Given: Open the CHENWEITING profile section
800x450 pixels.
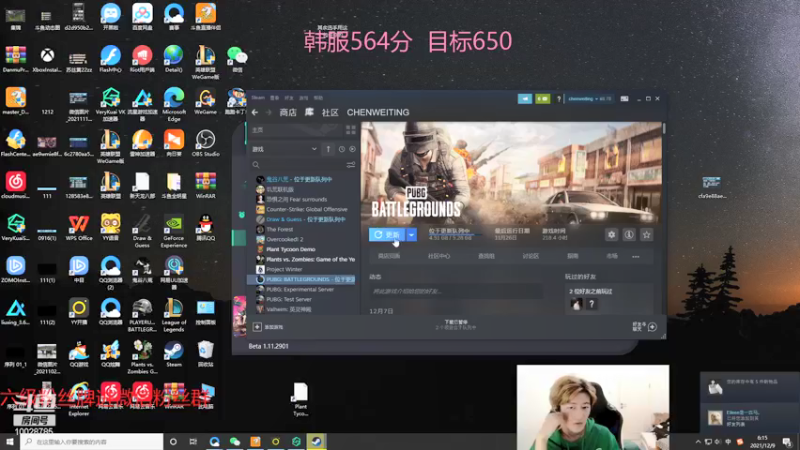Looking at the screenshot, I should click(x=378, y=112).
